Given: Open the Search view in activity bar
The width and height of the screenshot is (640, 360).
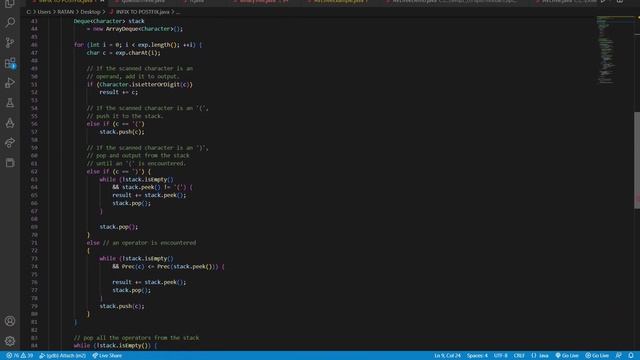Looking at the screenshot, I should coord(10,22).
